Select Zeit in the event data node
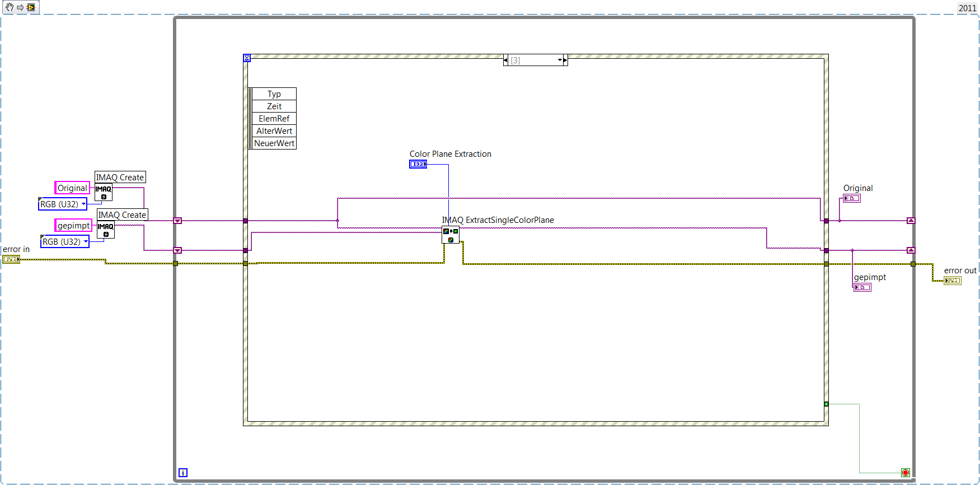The width and height of the screenshot is (980, 485). pyautogui.click(x=274, y=106)
